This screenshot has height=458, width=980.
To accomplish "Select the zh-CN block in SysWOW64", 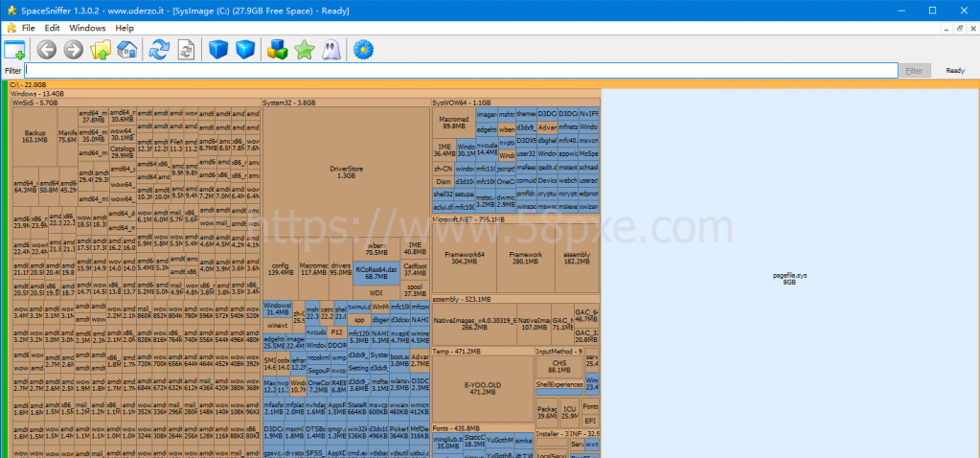I will point(444,169).
